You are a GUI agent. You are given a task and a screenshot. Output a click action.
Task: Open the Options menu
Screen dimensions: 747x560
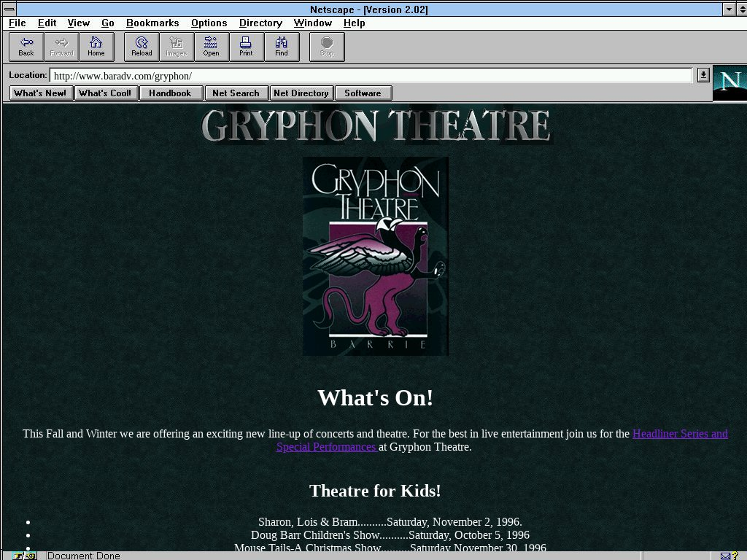point(209,23)
